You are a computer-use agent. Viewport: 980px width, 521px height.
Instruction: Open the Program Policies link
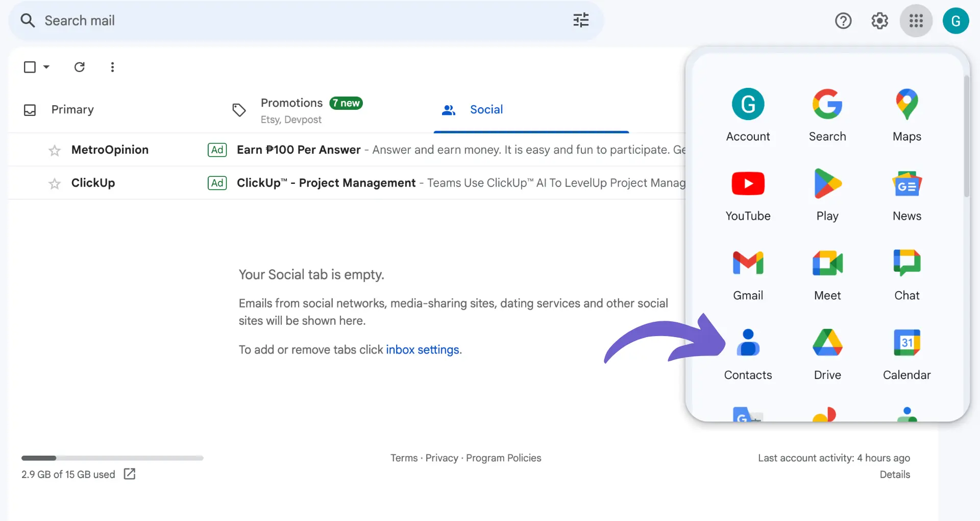pyautogui.click(x=503, y=458)
